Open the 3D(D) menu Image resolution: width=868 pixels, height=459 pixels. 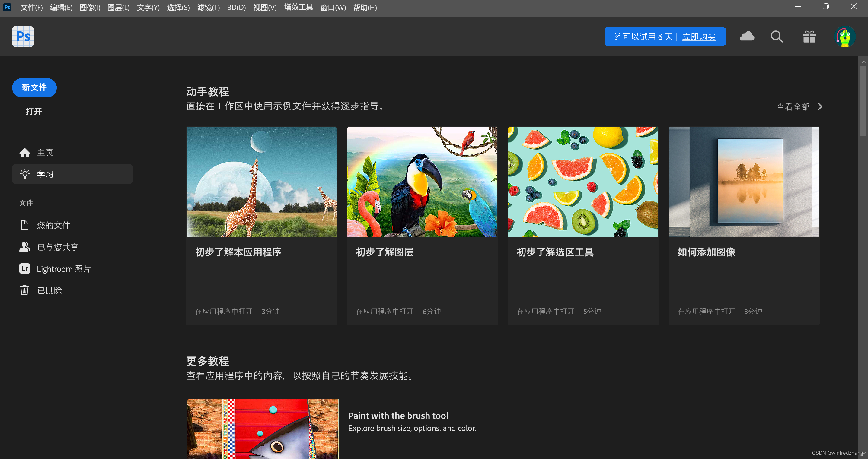click(237, 8)
